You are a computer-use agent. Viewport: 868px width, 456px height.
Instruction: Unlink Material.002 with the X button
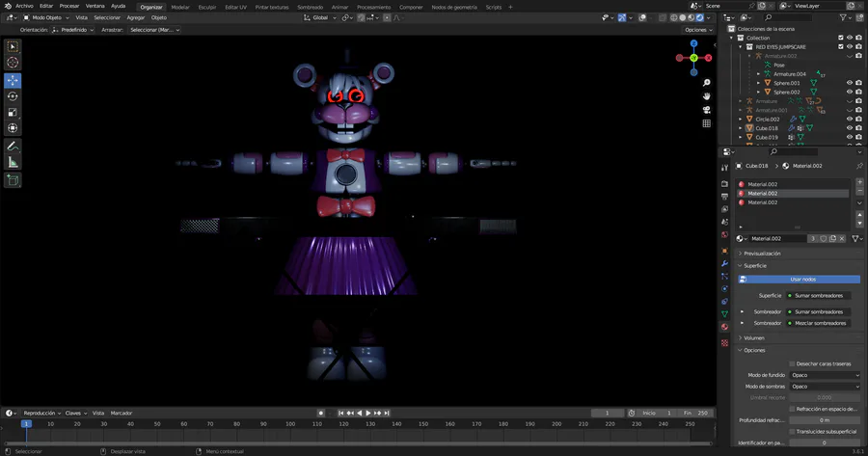[842, 238]
